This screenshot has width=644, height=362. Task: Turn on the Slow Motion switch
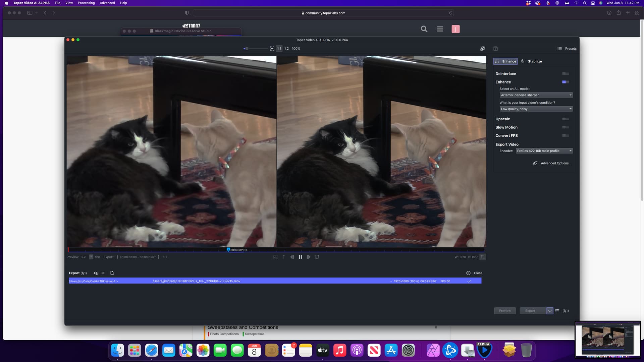(566, 127)
